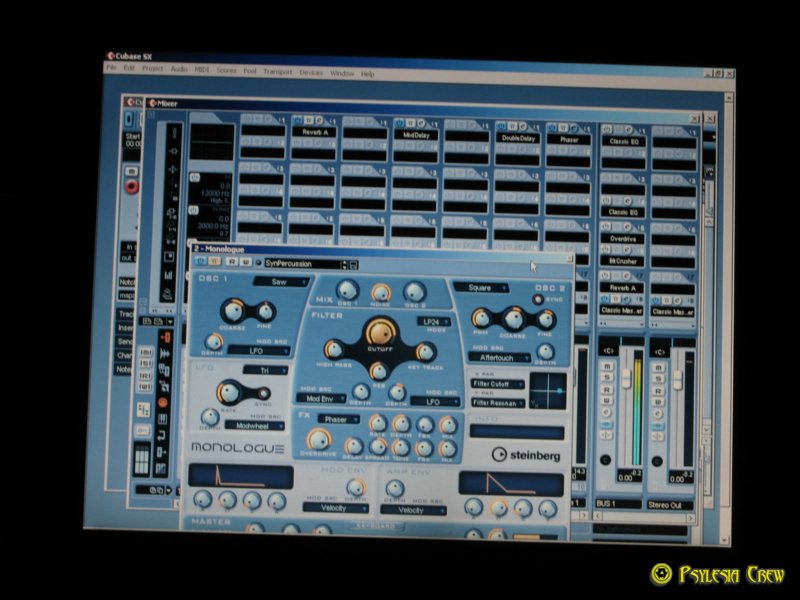Viewport: 800px width, 600px height.
Task: Click the R read button in Monologue header
Action: click(232, 262)
